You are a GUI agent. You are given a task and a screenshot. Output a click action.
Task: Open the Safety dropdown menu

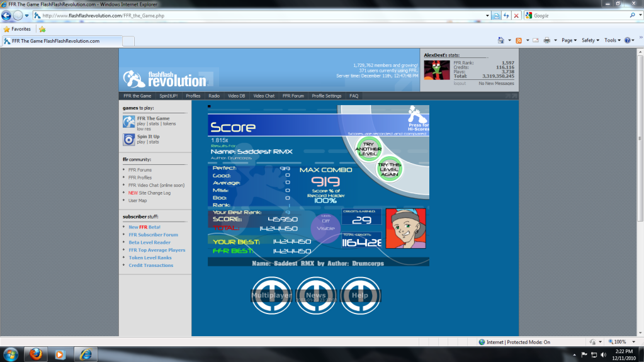[x=590, y=40]
